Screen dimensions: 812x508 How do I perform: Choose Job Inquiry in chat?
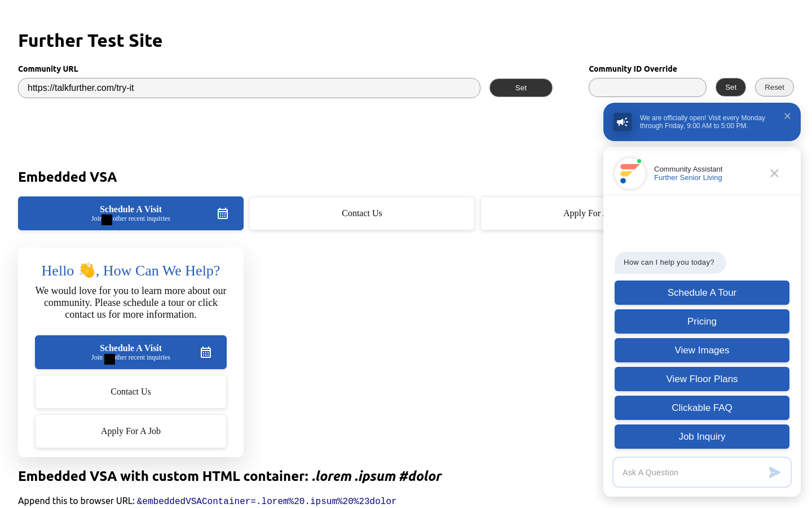click(701, 436)
